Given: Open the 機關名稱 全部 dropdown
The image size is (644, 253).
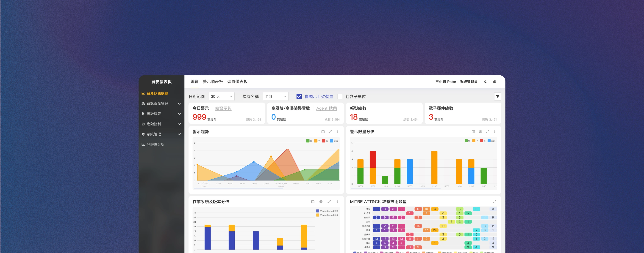Looking at the screenshot, I should 275,96.
